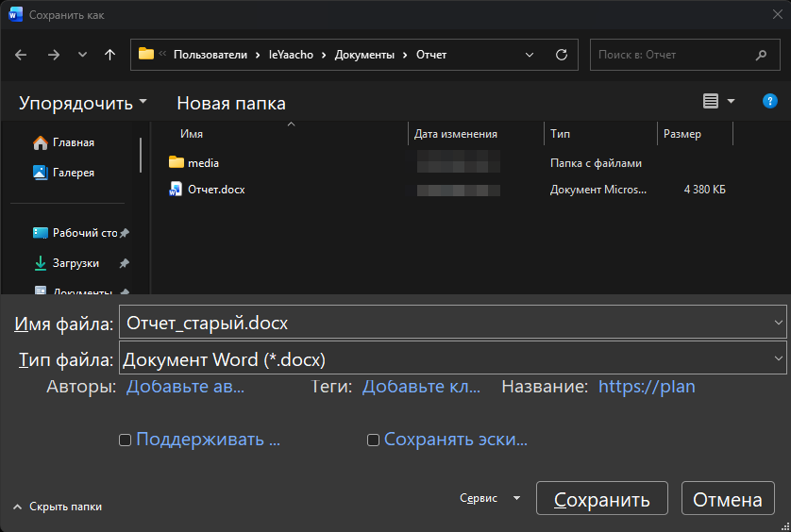The width and height of the screenshot is (791, 532).
Task: Click the Сохранить button
Action: coord(602,498)
